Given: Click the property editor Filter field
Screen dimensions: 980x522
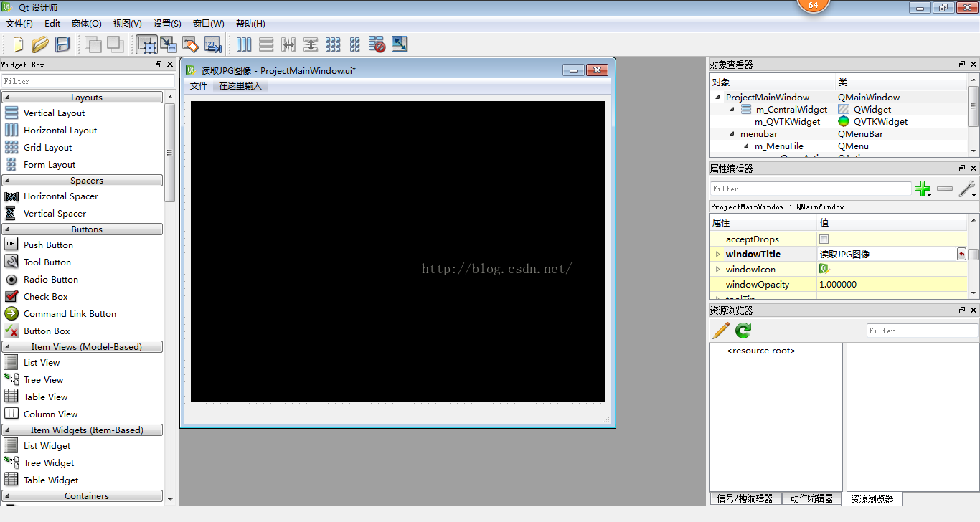Looking at the screenshot, I should (x=811, y=189).
